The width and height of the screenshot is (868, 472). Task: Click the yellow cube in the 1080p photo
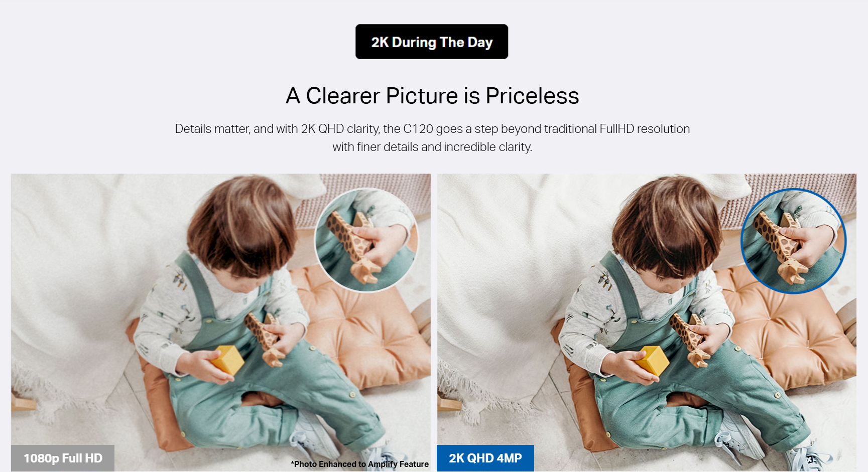click(228, 359)
